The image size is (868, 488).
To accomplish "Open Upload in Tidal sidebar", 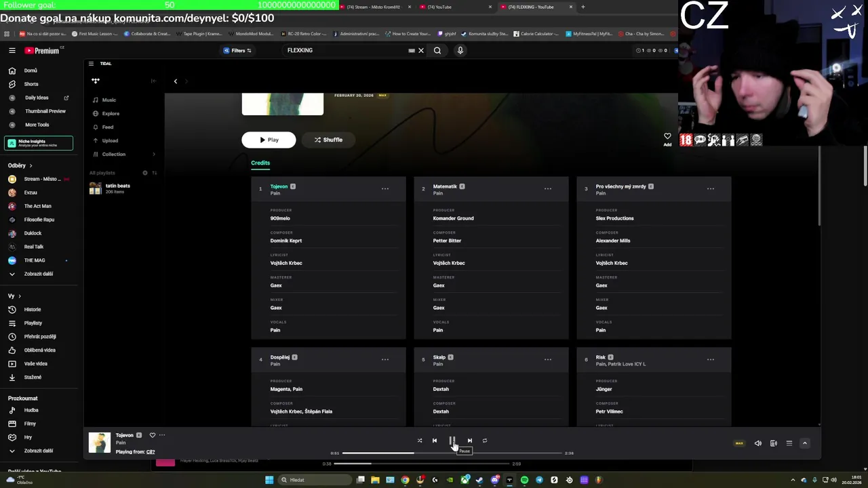I will pyautogui.click(x=110, y=140).
